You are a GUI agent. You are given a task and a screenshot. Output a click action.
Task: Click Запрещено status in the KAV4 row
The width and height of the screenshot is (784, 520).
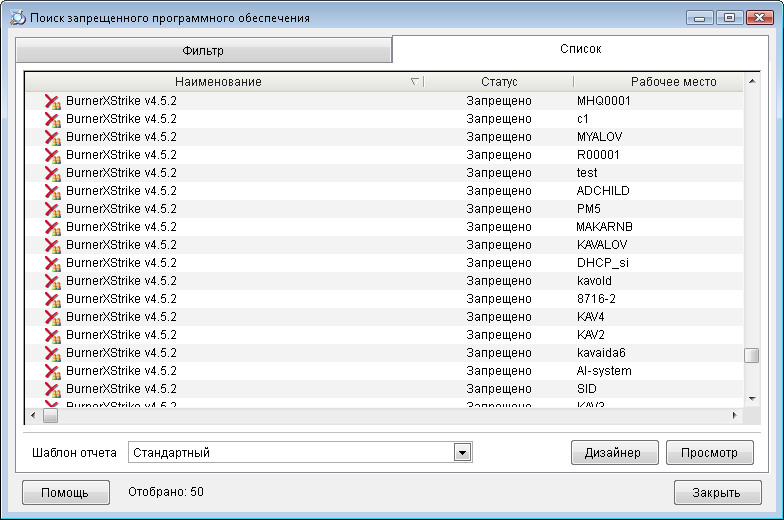(x=498, y=317)
